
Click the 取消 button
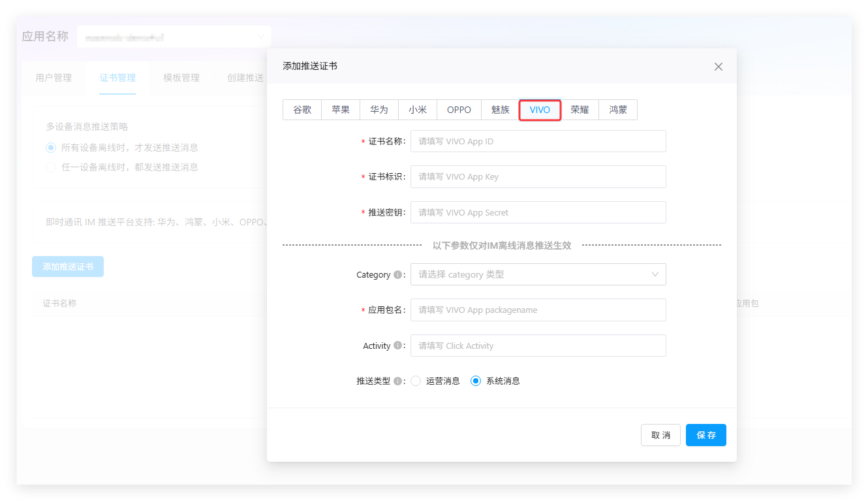click(660, 435)
